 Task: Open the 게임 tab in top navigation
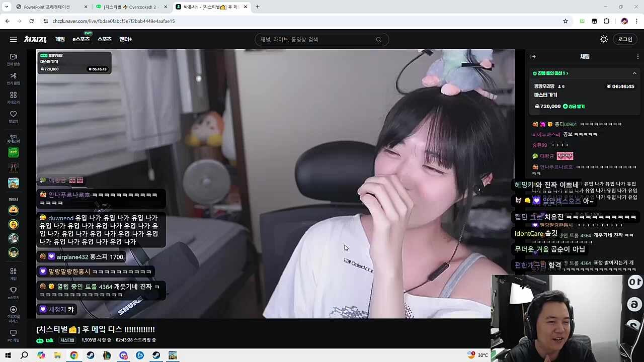point(60,39)
